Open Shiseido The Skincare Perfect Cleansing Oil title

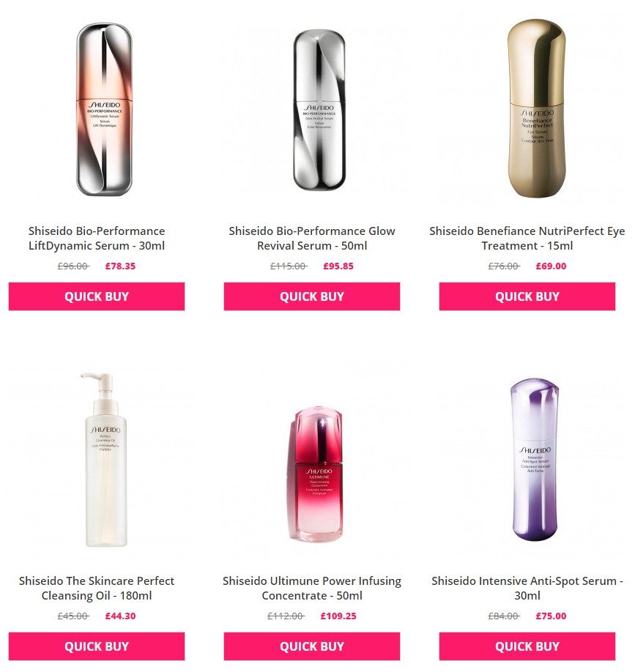97,588
